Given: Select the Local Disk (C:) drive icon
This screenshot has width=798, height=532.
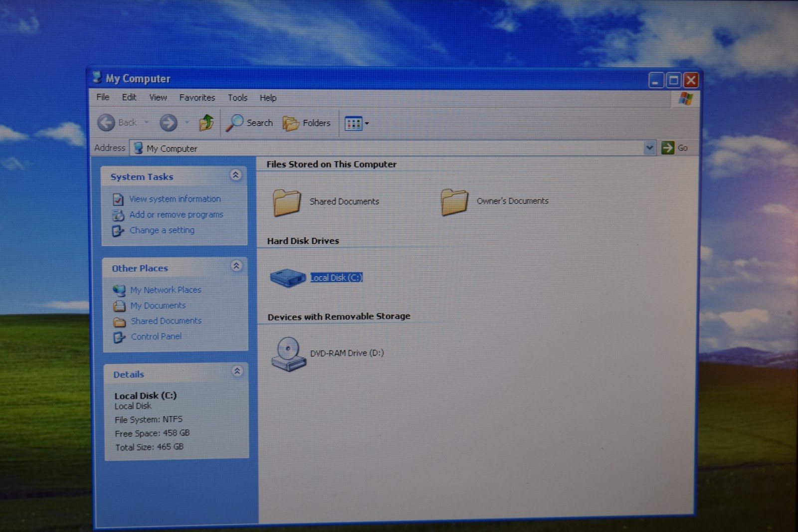Looking at the screenshot, I should click(288, 278).
